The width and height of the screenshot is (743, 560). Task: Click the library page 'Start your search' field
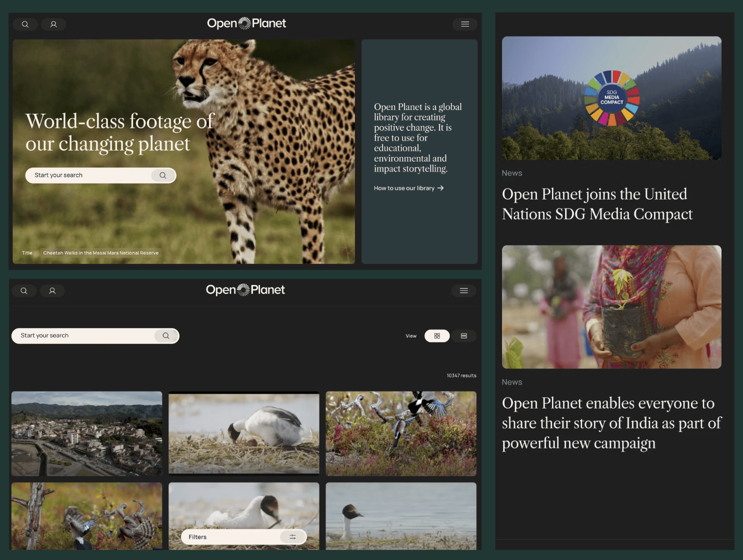click(x=95, y=336)
